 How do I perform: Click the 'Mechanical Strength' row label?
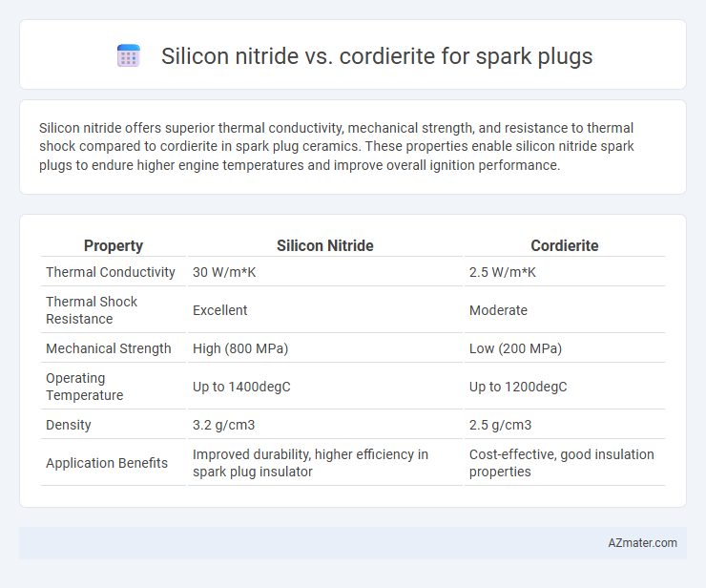tap(109, 348)
